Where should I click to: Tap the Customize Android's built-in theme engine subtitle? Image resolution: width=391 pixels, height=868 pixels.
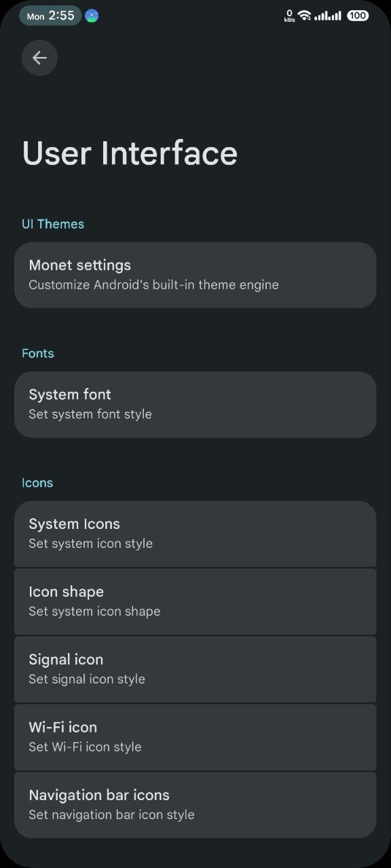pos(153,285)
